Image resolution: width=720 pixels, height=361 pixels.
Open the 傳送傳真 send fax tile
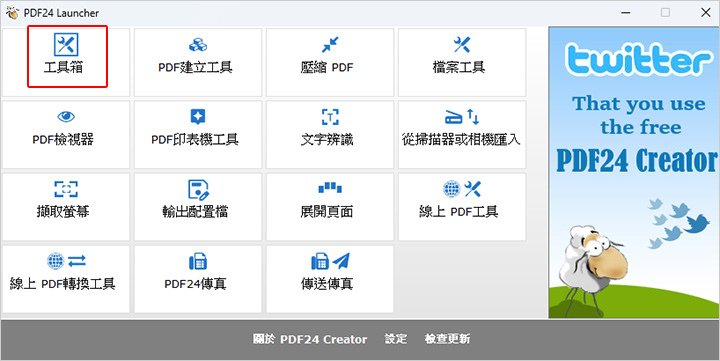330,279
